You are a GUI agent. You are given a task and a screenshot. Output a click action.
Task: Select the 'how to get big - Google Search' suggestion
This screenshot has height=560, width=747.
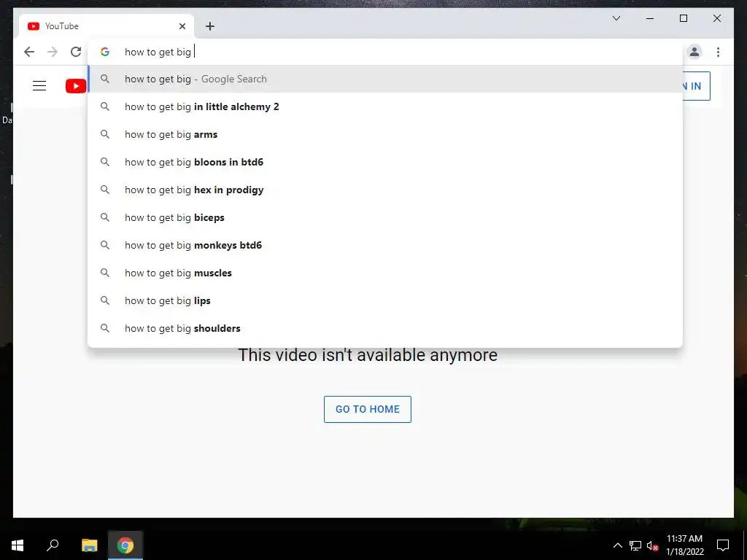385,79
